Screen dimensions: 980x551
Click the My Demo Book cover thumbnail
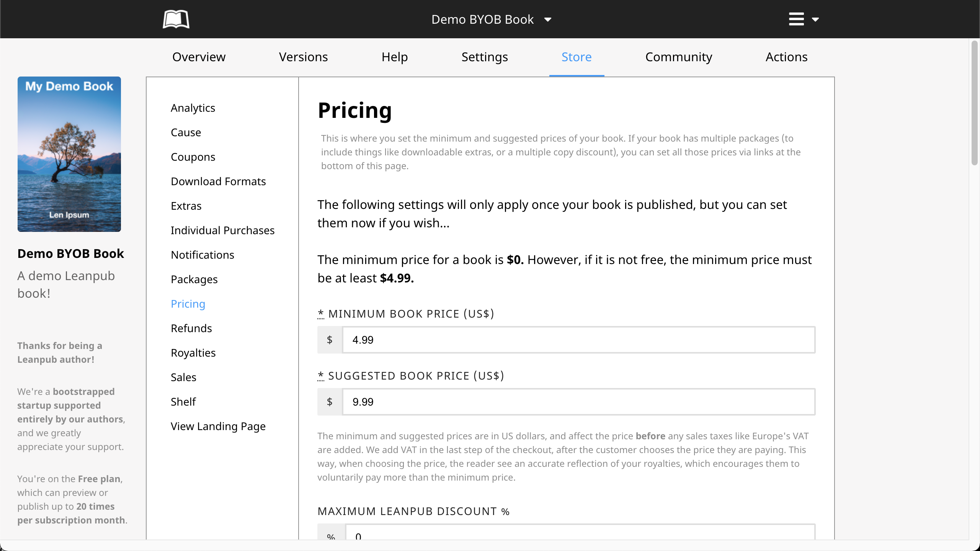(69, 154)
